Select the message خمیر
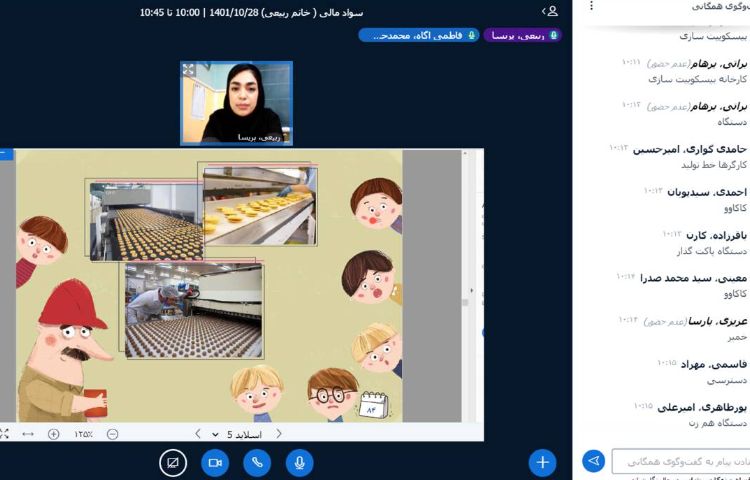Screen dimensions: 750x480 pyautogui.click(x=737, y=337)
